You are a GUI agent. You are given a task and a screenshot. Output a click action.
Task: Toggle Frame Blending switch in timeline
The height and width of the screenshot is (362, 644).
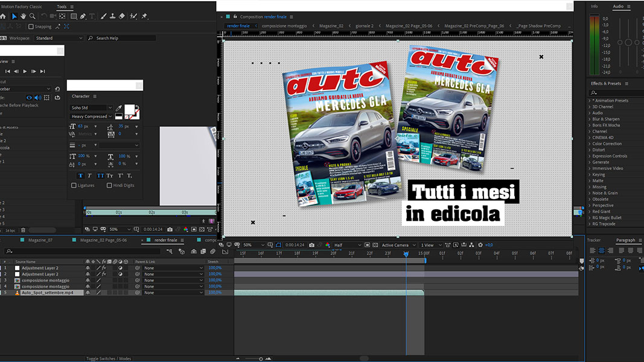(203, 251)
